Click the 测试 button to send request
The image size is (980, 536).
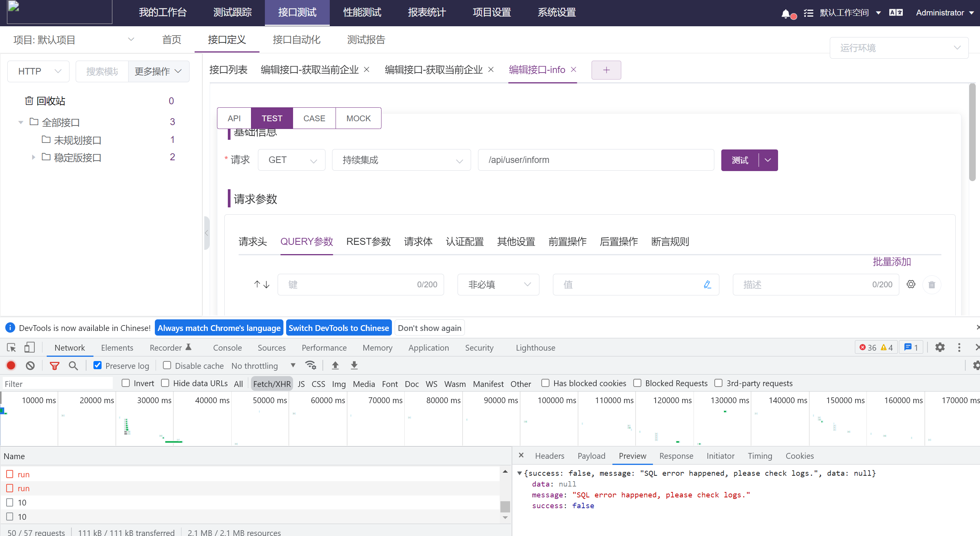tap(740, 160)
